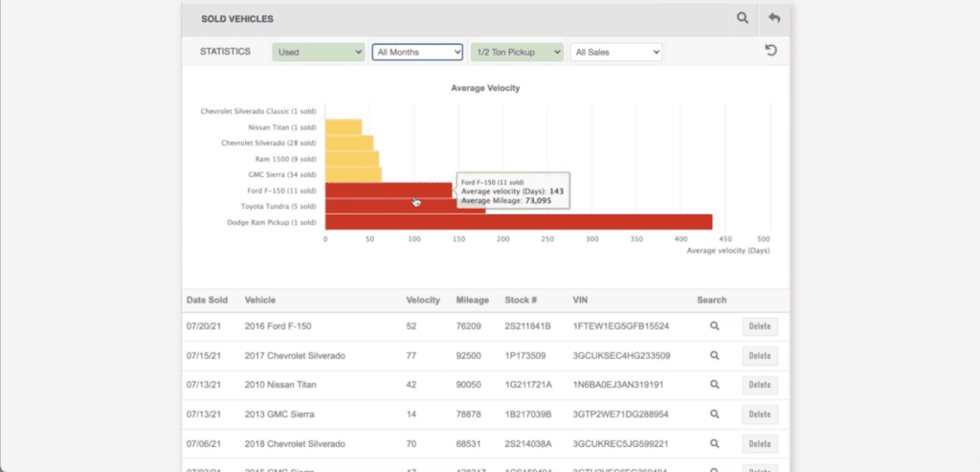Search icon for 2017 Chevrolet Silverado row

click(x=714, y=355)
